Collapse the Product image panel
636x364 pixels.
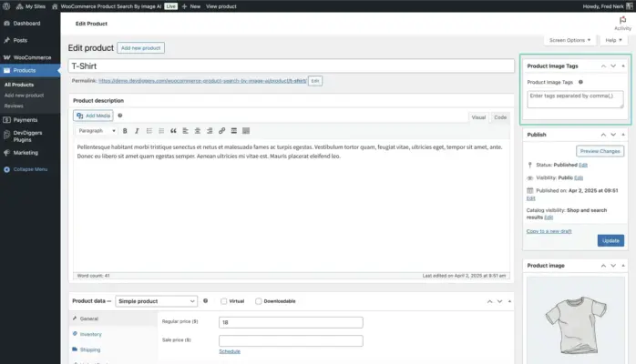(x=623, y=266)
